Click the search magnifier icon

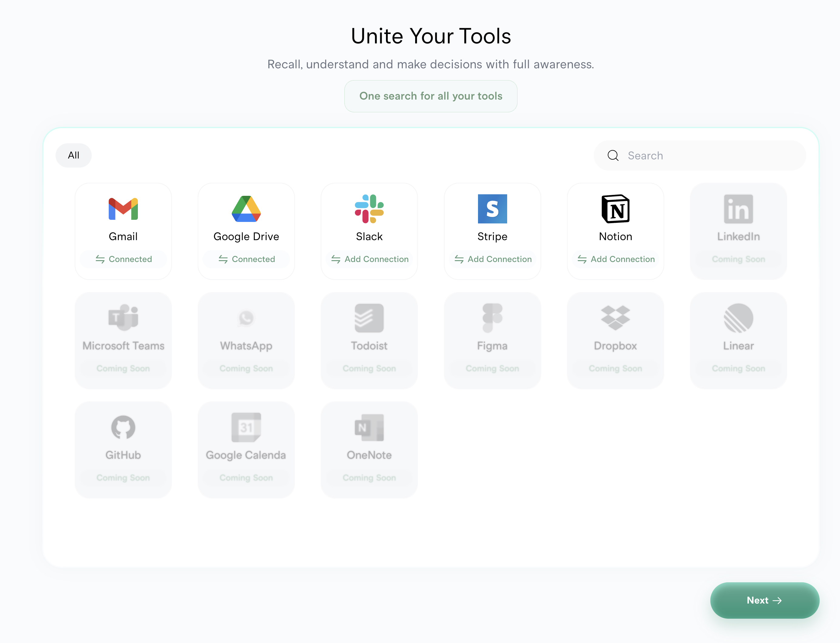613,155
